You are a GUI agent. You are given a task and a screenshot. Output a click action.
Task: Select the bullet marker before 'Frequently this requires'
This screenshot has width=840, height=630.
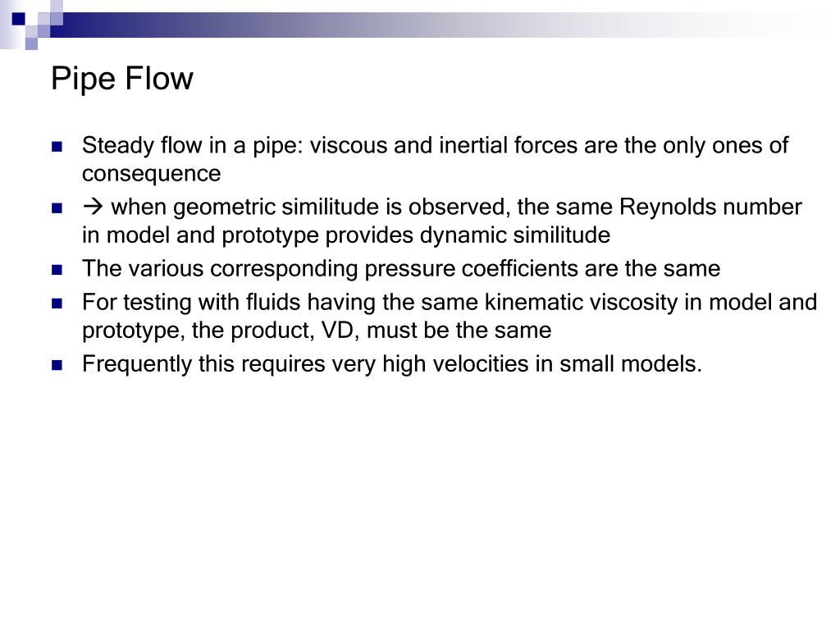pos(57,365)
